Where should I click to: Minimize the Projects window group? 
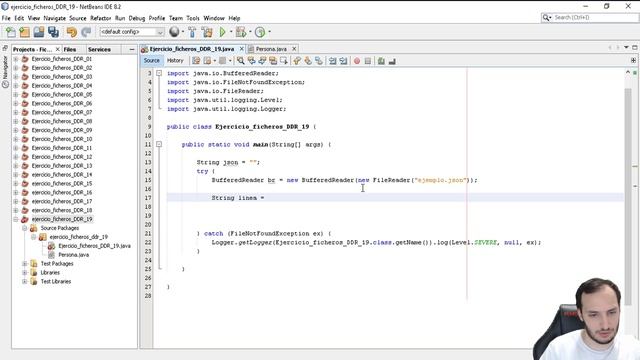[x=132, y=49]
